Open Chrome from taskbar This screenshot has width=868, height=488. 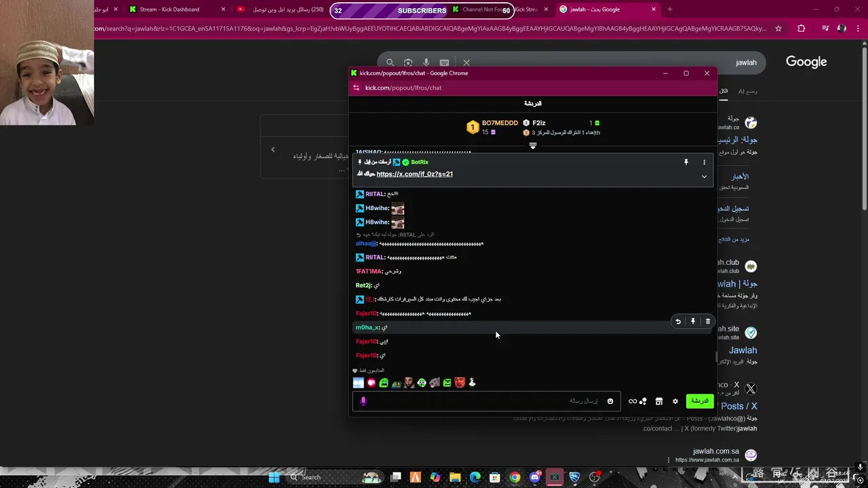click(515, 477)
